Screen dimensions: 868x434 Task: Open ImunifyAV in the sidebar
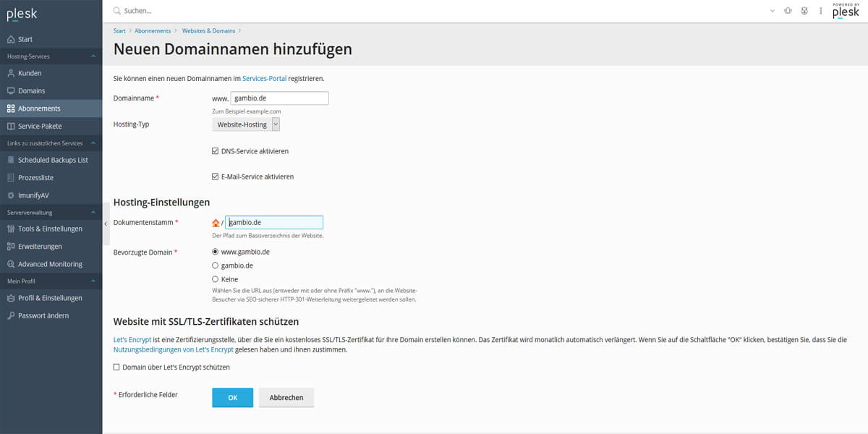click(x=51, y=195)
